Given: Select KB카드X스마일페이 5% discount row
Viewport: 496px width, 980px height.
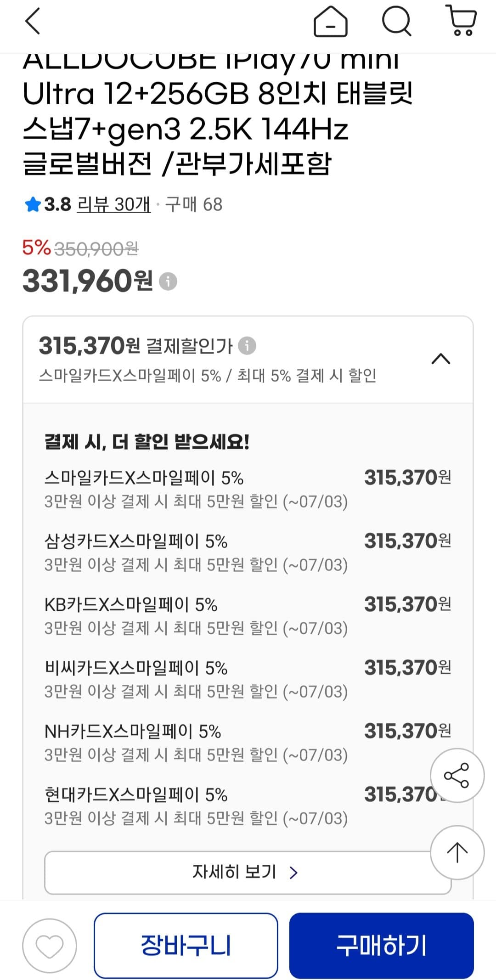Looking at the screenshot, I should point(248,616).
